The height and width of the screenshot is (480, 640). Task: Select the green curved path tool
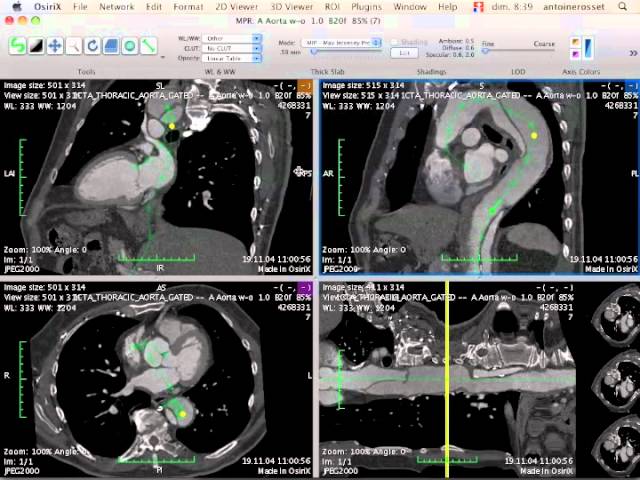[x=18, y=46]
